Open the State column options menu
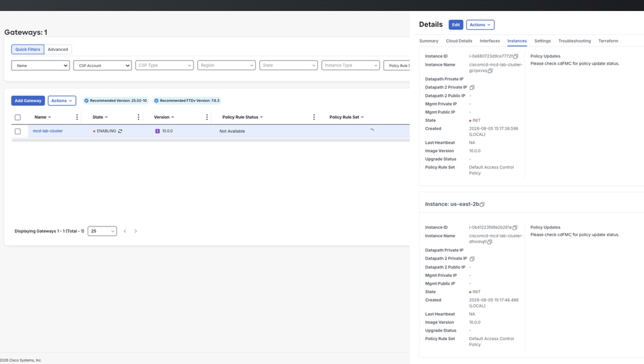This screenshot has height=364, width=644. pyautogui.click(x=139, y=117)
